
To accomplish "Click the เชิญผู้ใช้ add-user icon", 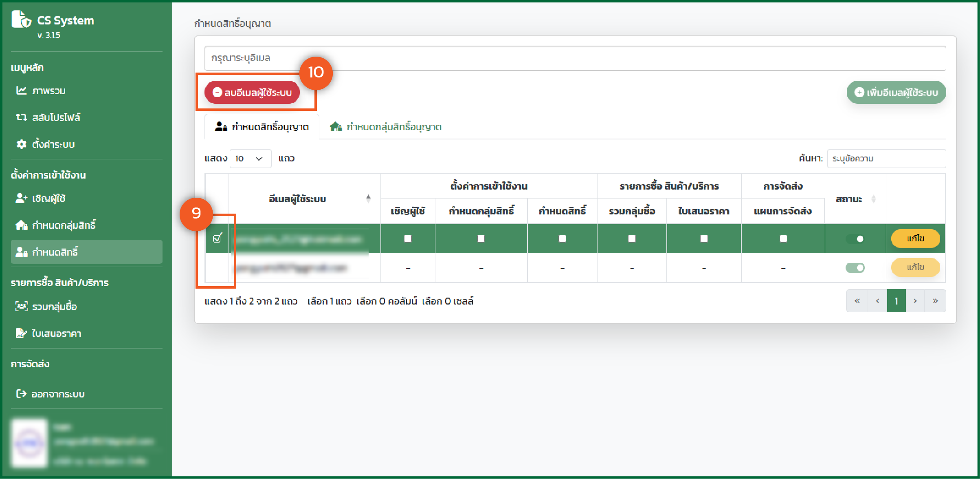I will pyautogui.click(x=21, y=198).
